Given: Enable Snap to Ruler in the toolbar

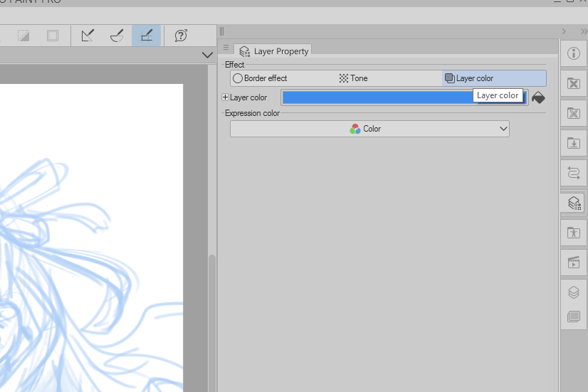Looking at the screenshot, I should (88, 36).
